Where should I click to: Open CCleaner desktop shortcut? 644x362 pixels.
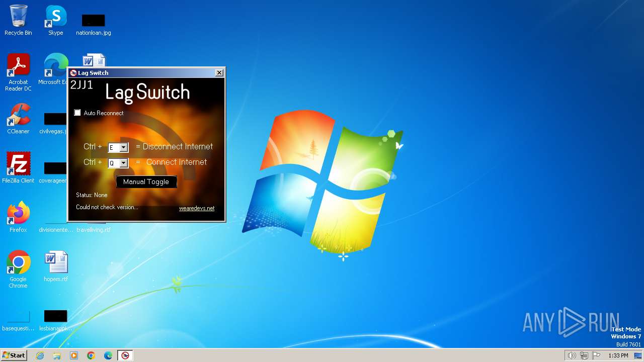tap(18, 119)
